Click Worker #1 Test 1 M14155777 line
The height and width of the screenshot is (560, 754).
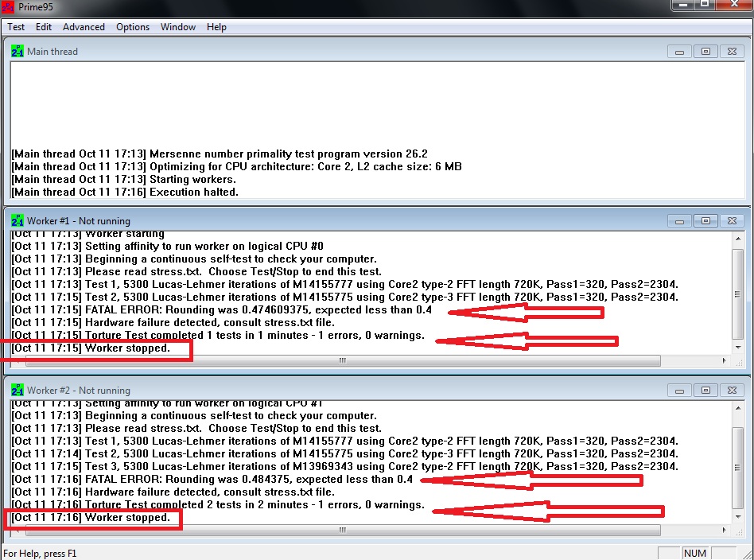pos(344,284)
